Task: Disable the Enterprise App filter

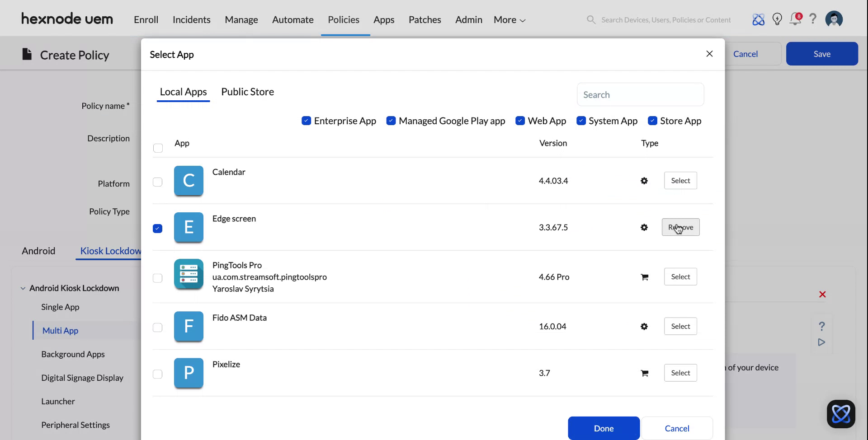Action: click(306, 121)
